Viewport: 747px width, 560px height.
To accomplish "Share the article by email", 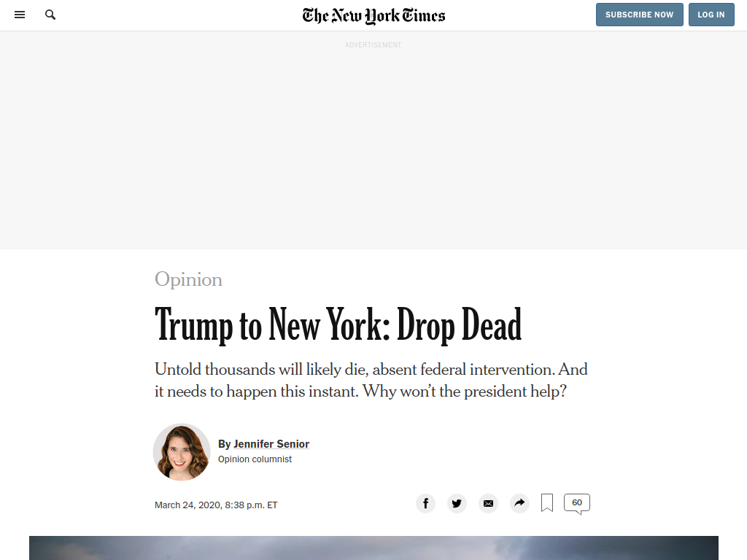I will (x=488, y=503).
